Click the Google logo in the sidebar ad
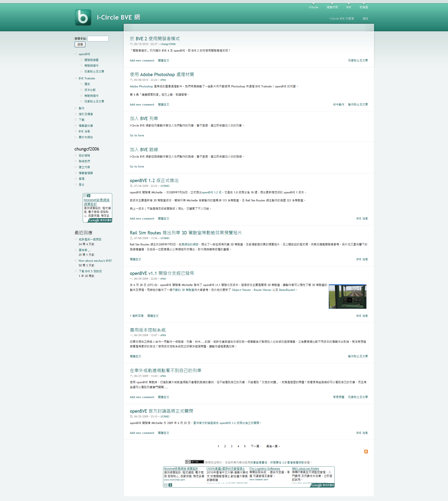 (94, 220)
